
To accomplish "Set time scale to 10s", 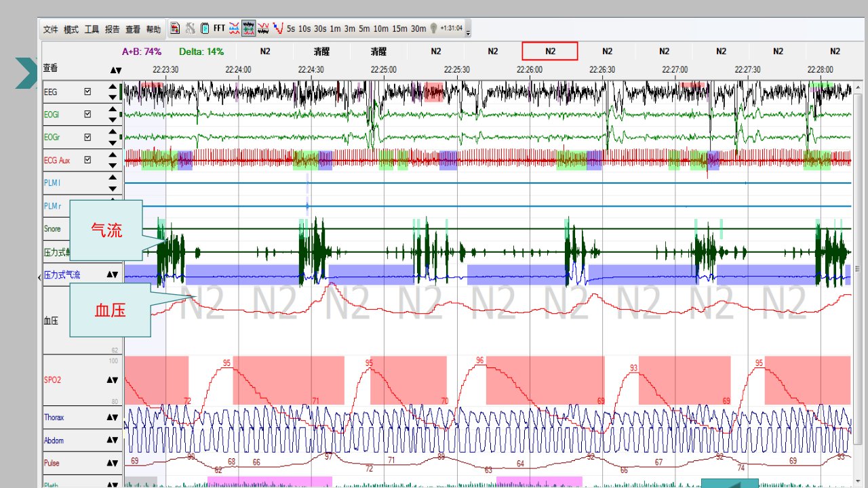I will point(304,28).
